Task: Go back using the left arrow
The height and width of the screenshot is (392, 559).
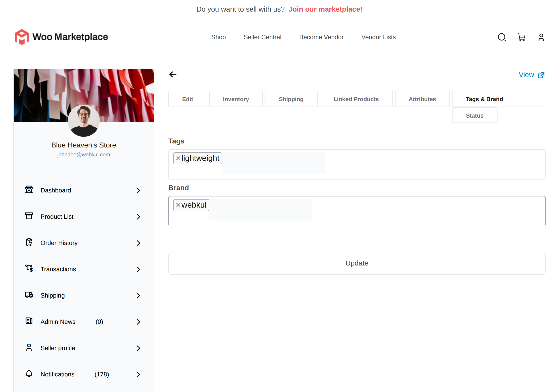Action: point(173,74)
